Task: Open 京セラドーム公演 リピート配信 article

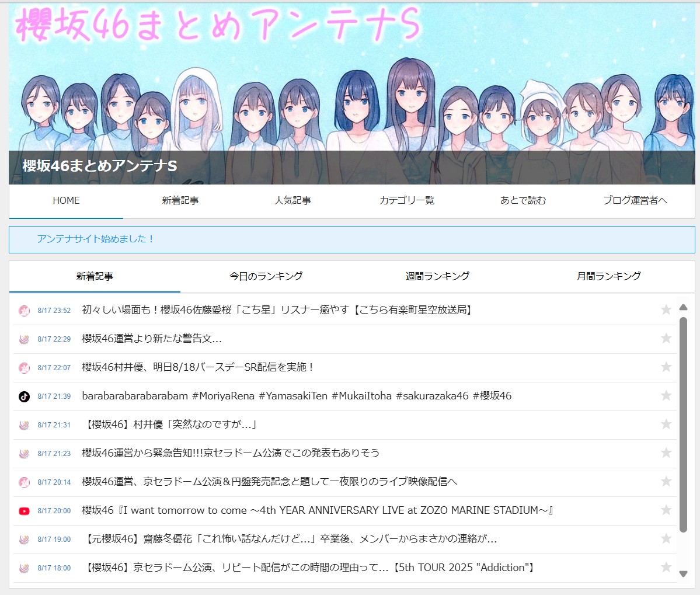Action: click(x=309, y=568)
